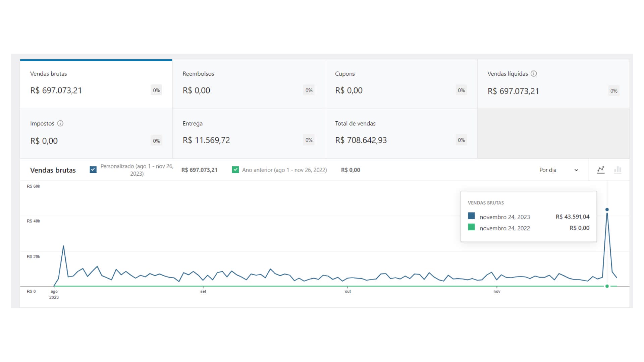The image size is (644, 362).
Task: Click green legend swatch in tooltip
Action: tap(471, 227)
